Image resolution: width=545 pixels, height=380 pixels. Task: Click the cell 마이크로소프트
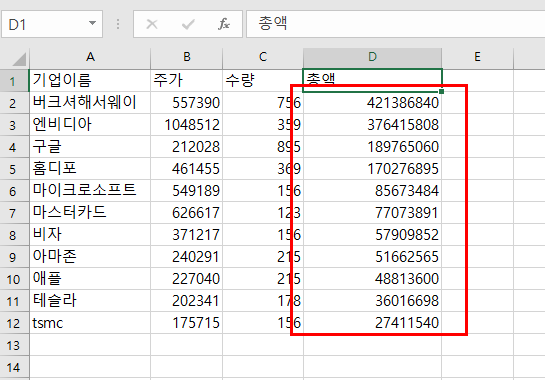(x=90, y=191)
